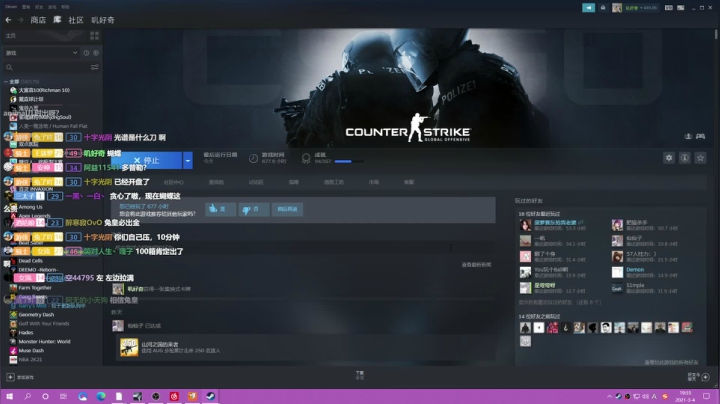
Task: Open dropdown arrow next to the stop button
Action: click(x=188, y=160)
